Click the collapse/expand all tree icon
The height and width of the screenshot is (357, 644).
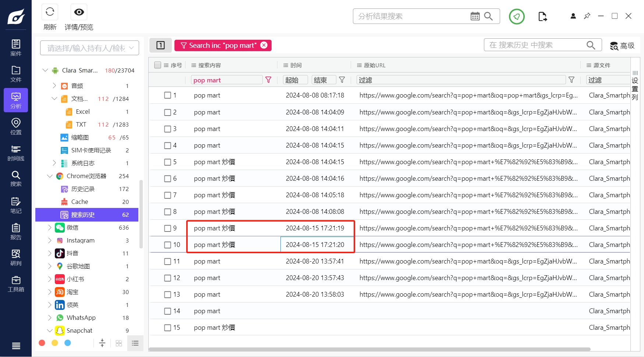pos(102,343)
